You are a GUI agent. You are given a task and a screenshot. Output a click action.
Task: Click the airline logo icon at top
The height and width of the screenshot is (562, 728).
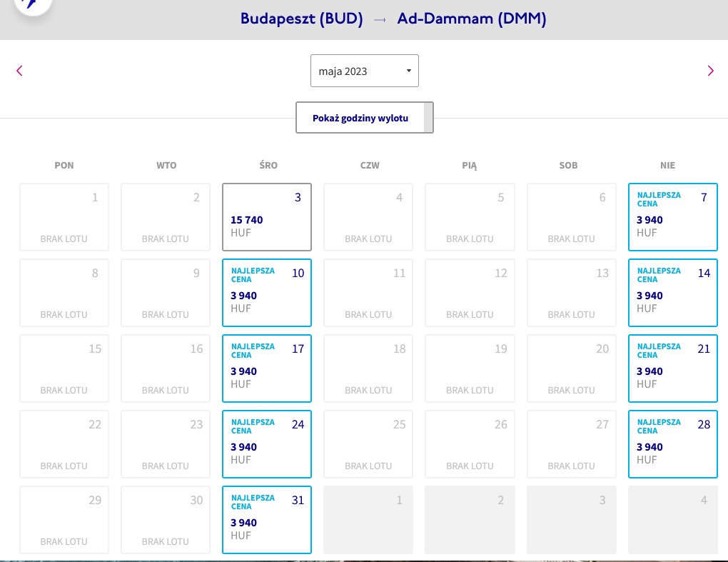click(33, 5)
